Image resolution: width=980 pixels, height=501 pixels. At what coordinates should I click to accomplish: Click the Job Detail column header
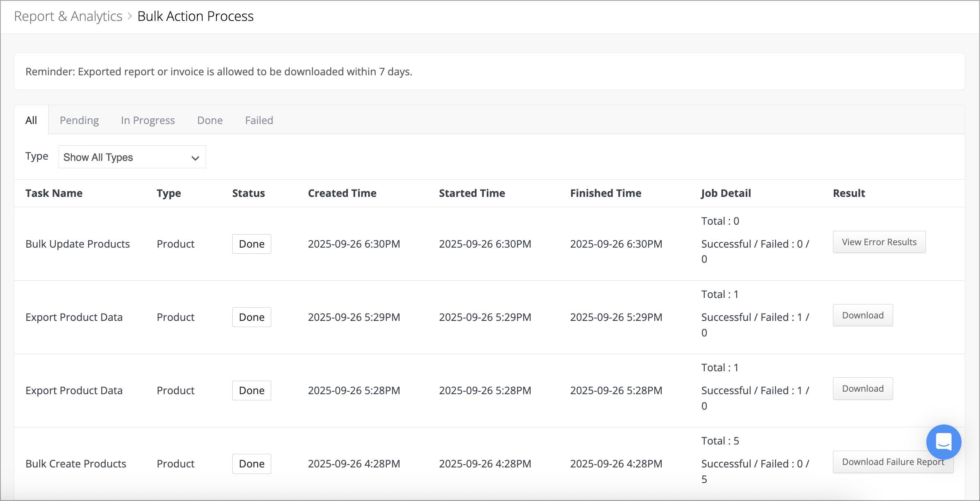pos(726,193)
